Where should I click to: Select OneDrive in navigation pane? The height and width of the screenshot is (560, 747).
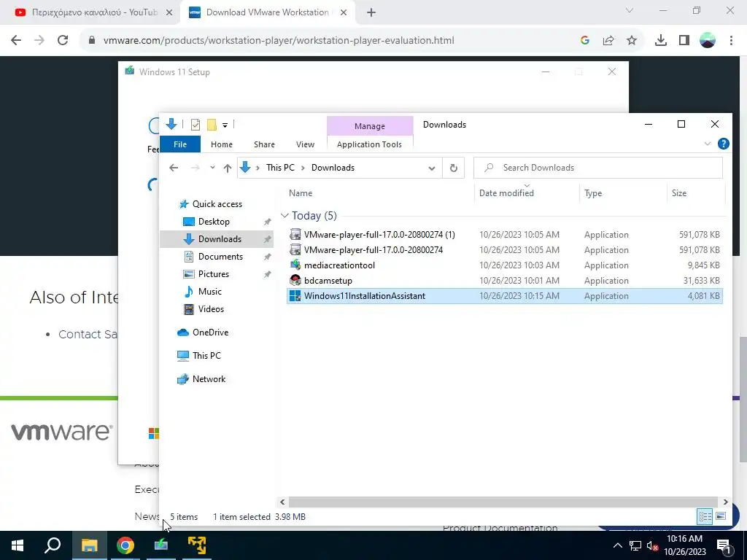click(x=210, y=332)
